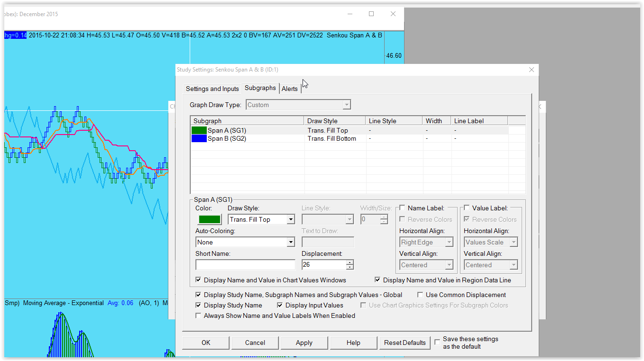The image size is (644, 361).
Task: Open the Draw Style dropdown
Action: [291, 219]
